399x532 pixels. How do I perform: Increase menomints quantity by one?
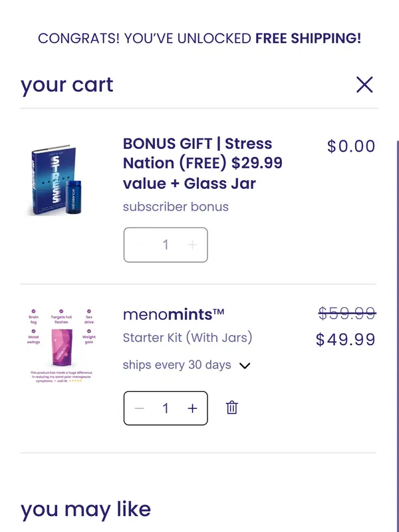(x=192, y=408)
